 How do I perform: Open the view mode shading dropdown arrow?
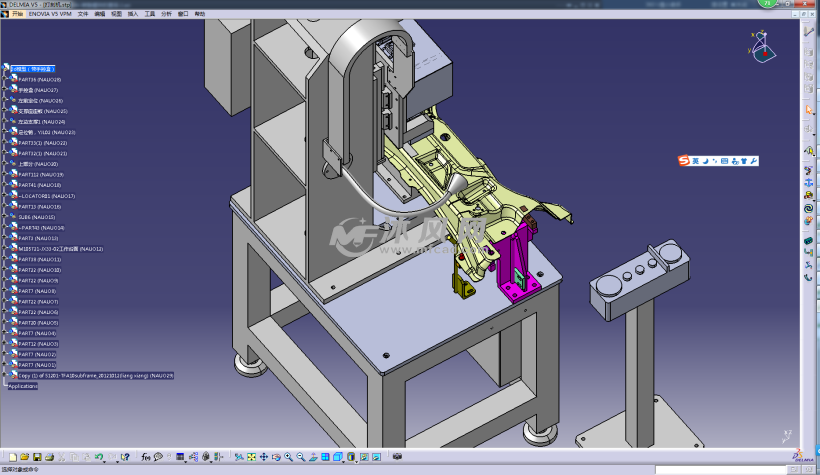[357, 460]
